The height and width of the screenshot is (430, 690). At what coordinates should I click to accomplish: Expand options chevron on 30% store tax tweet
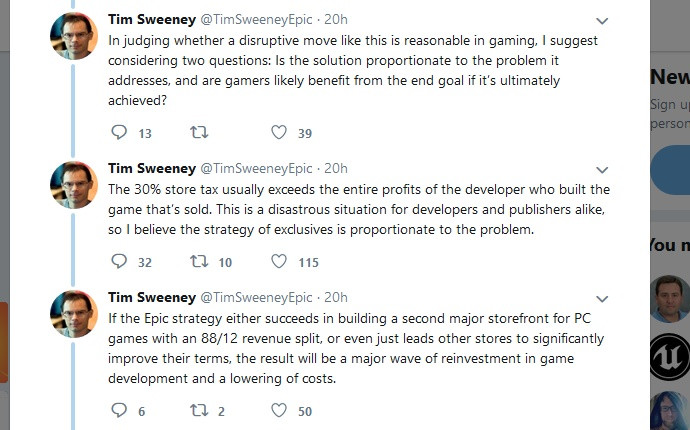click(602, 169)
